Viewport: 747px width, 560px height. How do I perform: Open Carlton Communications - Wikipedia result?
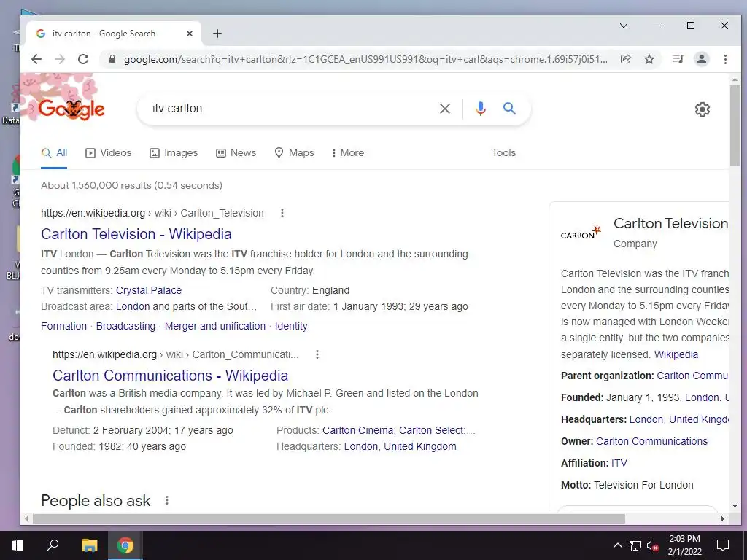click(170, 376)
